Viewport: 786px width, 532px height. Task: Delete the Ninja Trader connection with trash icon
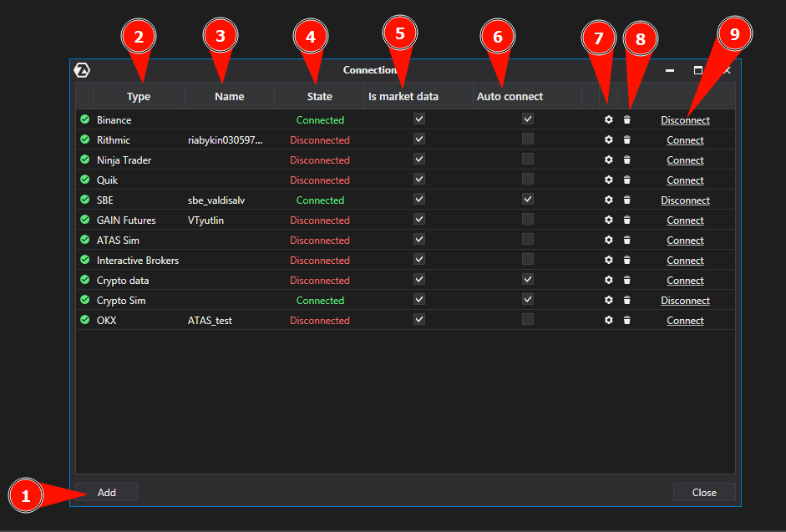pyautogui.click(x=627, y=160)
